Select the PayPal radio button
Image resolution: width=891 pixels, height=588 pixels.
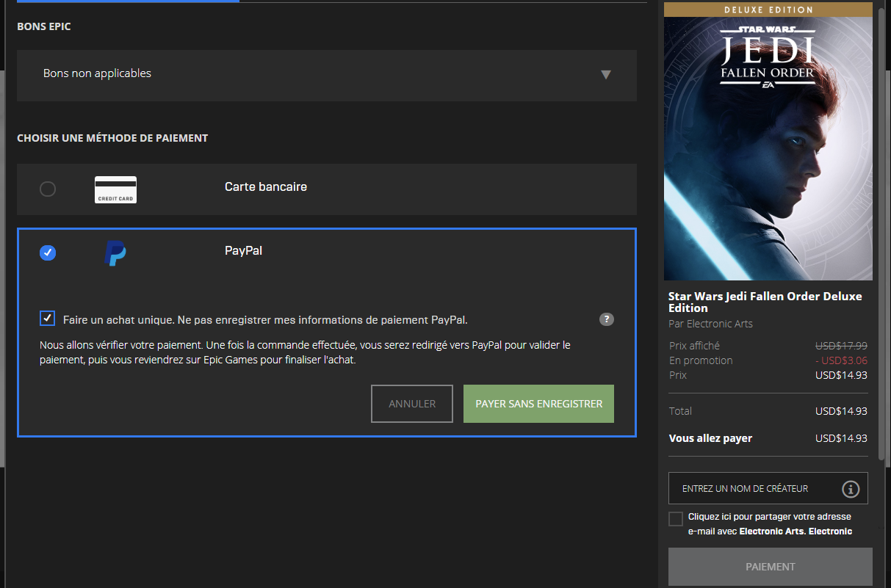point(48,253)
